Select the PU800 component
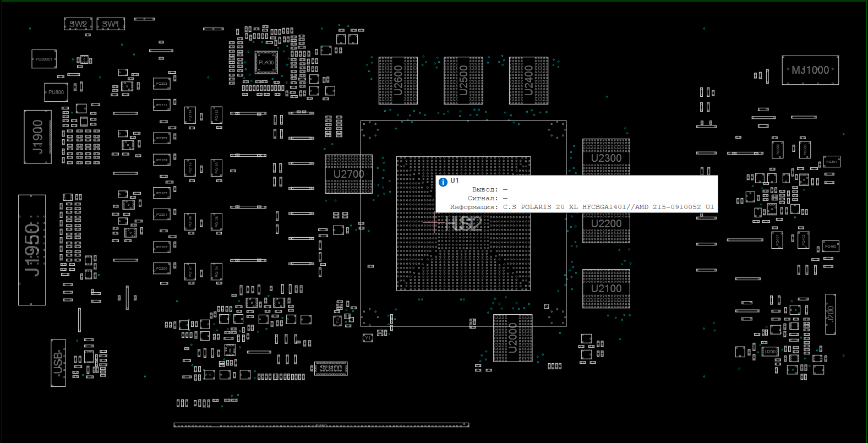This screenshot has width=868, height=443. click(56, 92)
